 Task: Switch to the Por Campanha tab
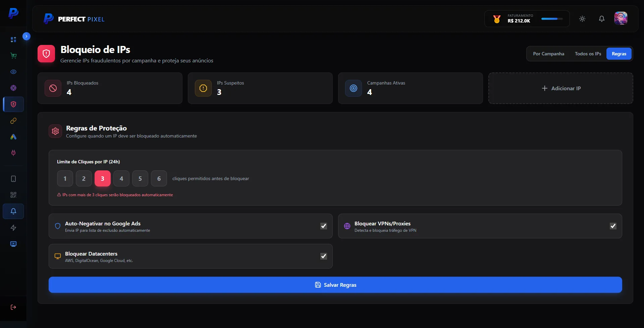(548, 54)
